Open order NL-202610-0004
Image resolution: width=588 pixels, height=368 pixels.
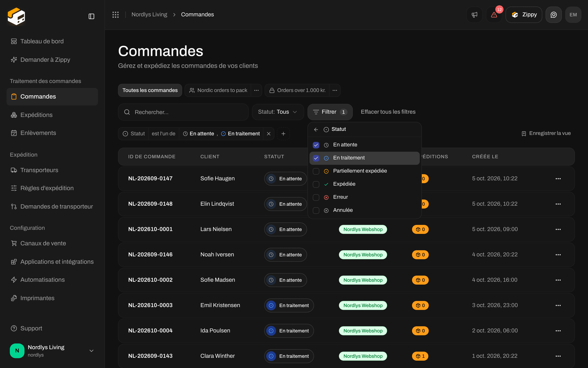150,331
